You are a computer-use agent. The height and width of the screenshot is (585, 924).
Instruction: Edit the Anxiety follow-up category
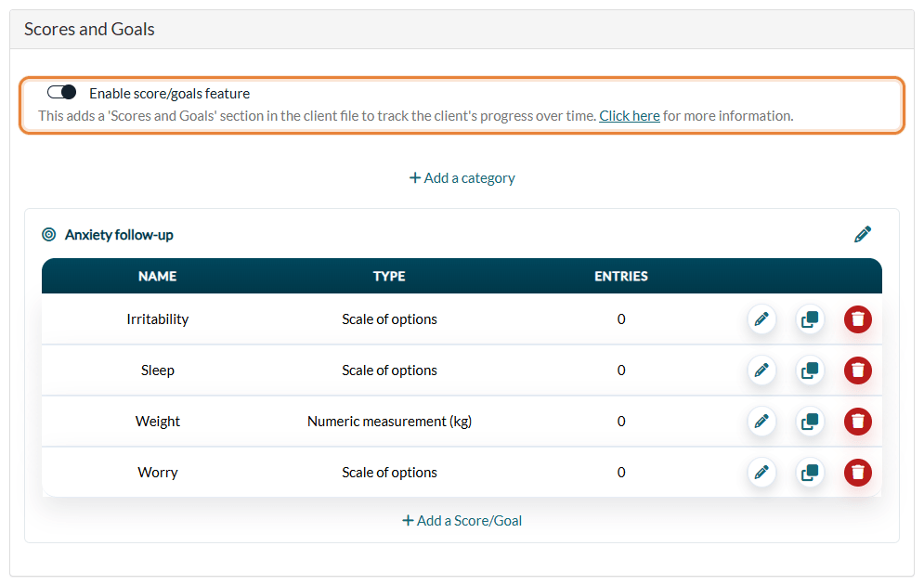coord(862,235)
